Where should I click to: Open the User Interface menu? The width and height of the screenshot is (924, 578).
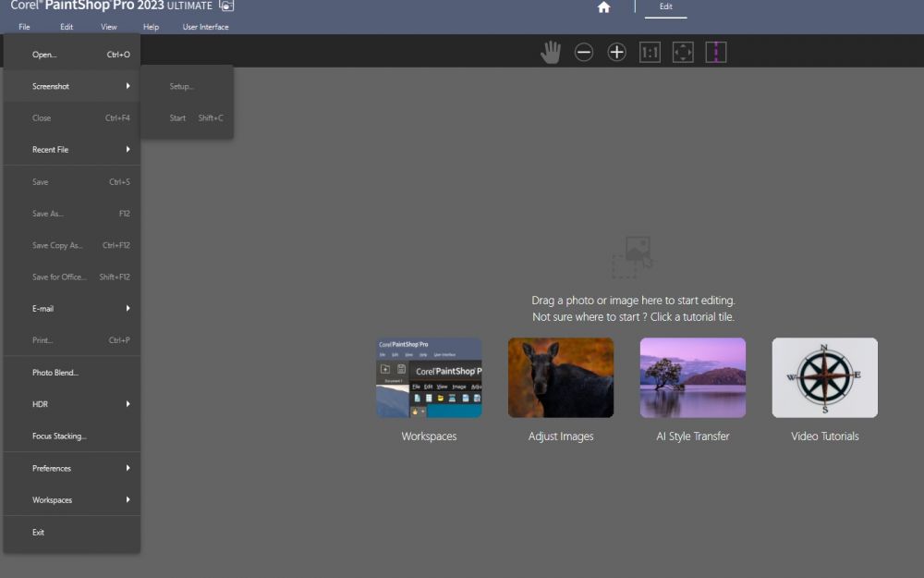[205, 27]
